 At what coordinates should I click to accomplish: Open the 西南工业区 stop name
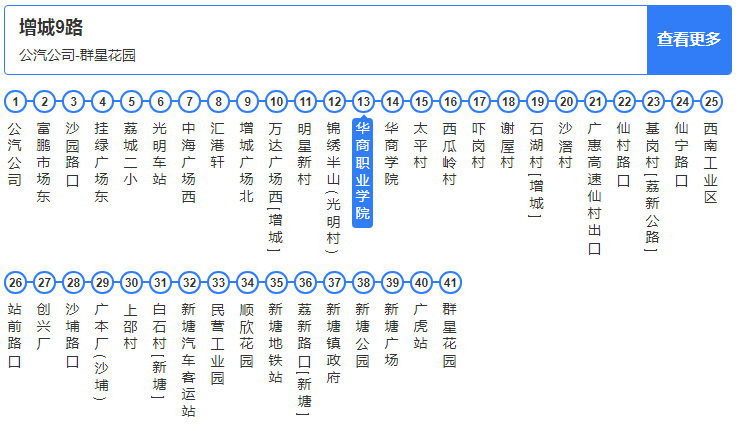tap(711, 162)
